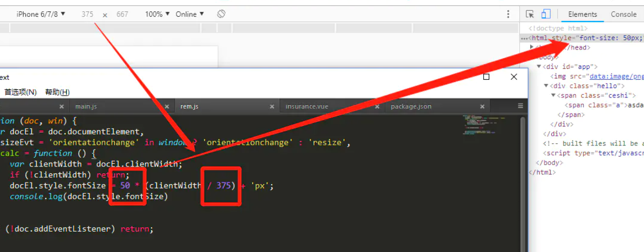Switch to the package.json editor tab
Image resolution: width=644 pixels, height=252 pixels.
(411, 107)
